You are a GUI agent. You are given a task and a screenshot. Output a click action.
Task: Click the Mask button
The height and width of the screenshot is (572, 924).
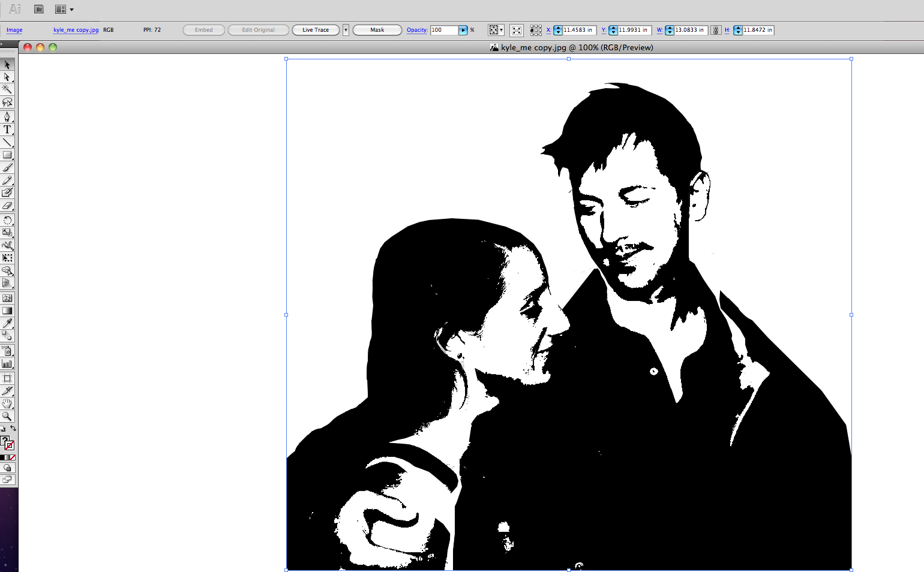coord(377,30)
